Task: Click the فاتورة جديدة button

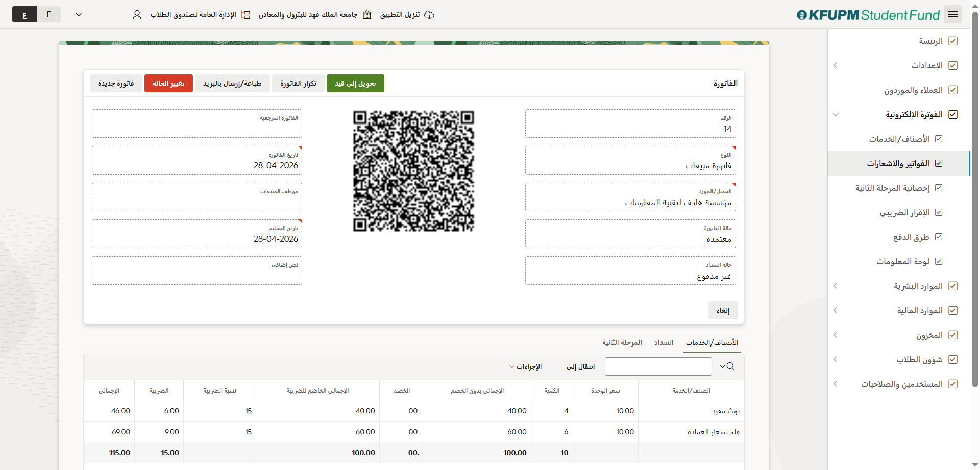Action: [116, 83]
